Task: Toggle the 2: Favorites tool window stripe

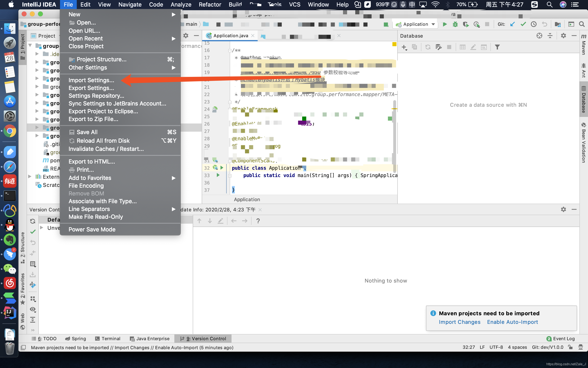Action: 23,289
